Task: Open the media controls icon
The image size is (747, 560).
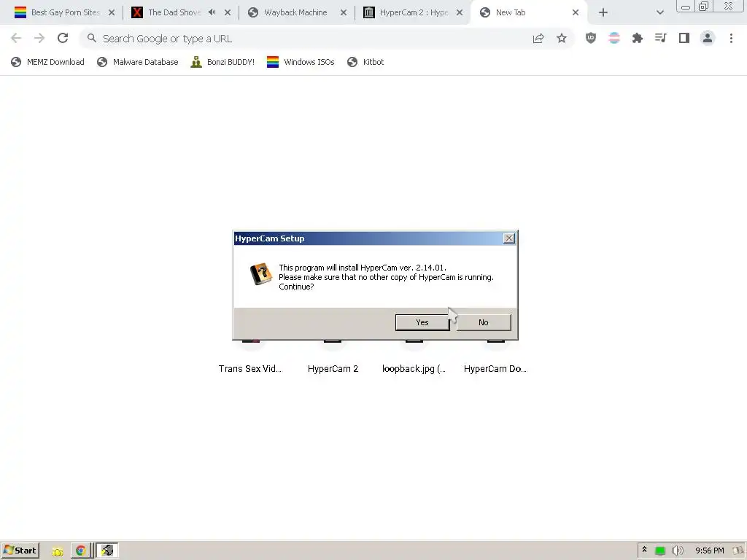Action: 661,38
